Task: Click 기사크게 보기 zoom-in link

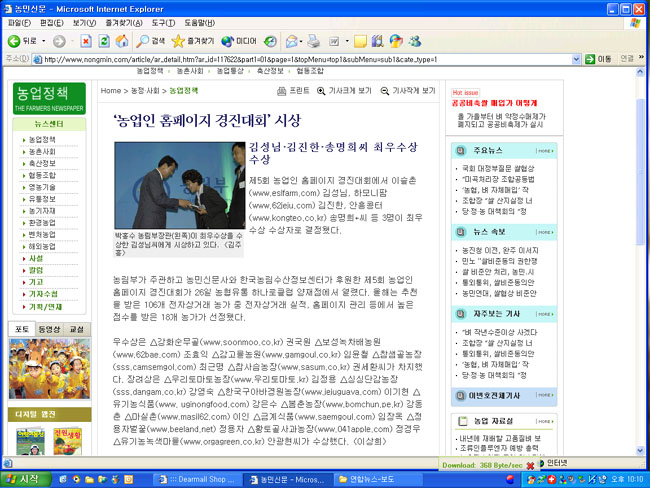Action: (344, 91)
